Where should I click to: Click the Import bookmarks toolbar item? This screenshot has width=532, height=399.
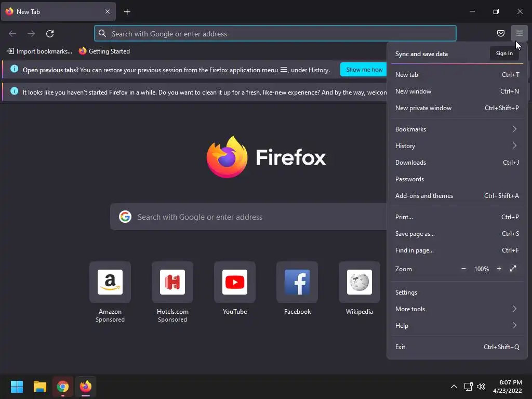(39, 51)
